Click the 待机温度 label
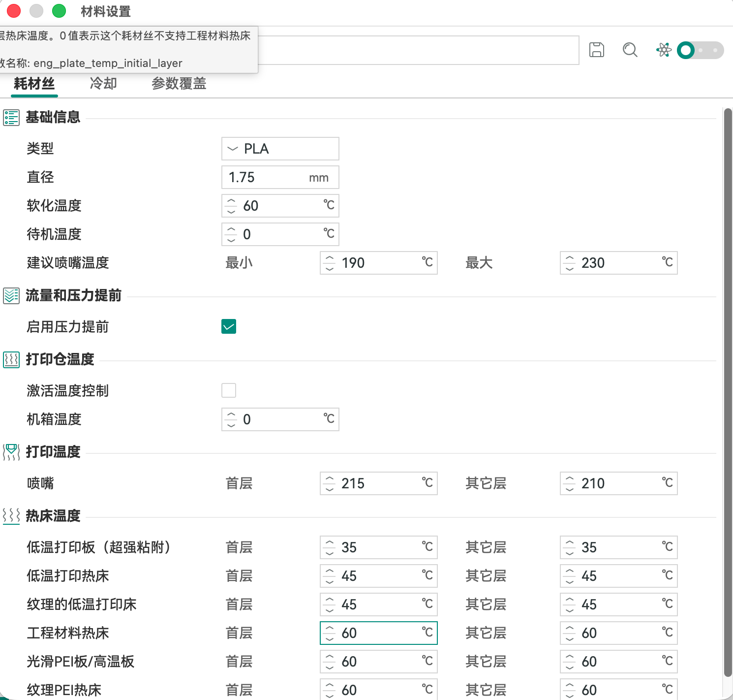Viewport: 733px width, 700px height. (x=54, y=234)
